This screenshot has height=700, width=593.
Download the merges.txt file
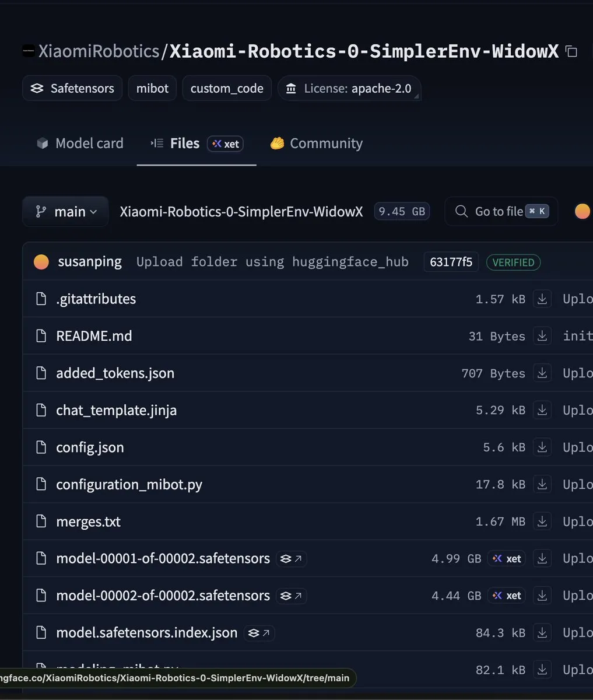542,521
